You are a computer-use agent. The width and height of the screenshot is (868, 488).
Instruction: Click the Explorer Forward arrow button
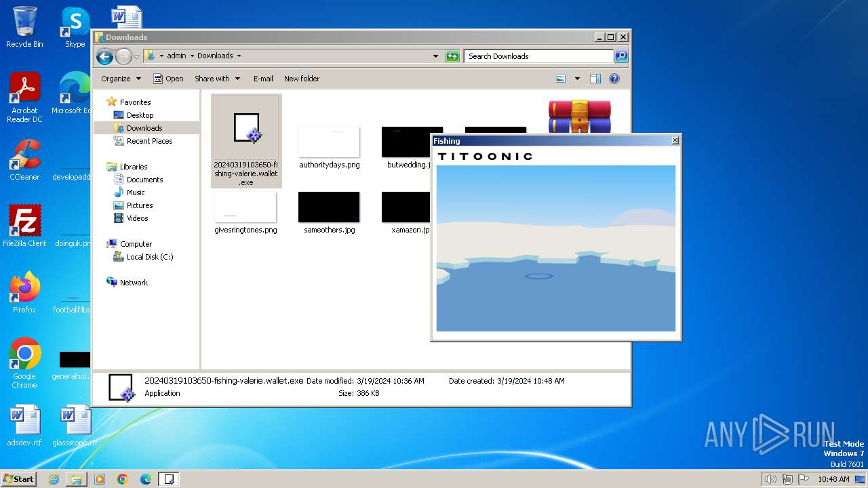pyautogui.click(x=123, y=56)
